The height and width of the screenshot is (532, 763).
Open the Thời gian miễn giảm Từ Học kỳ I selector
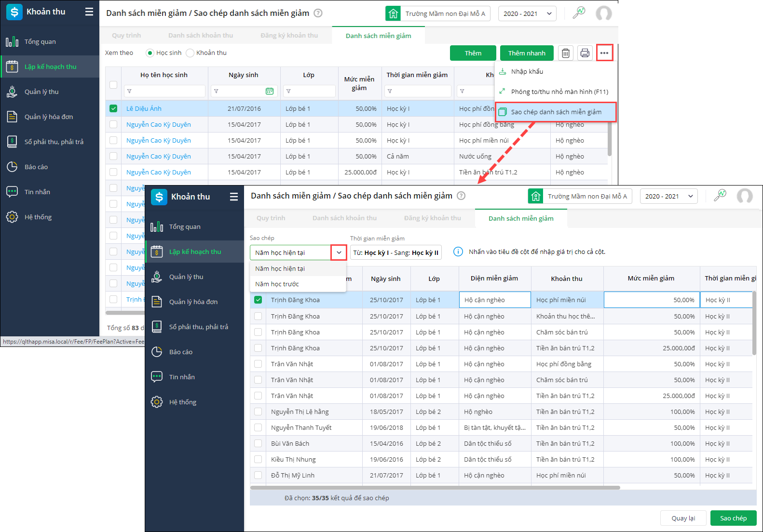coord(396,253)
